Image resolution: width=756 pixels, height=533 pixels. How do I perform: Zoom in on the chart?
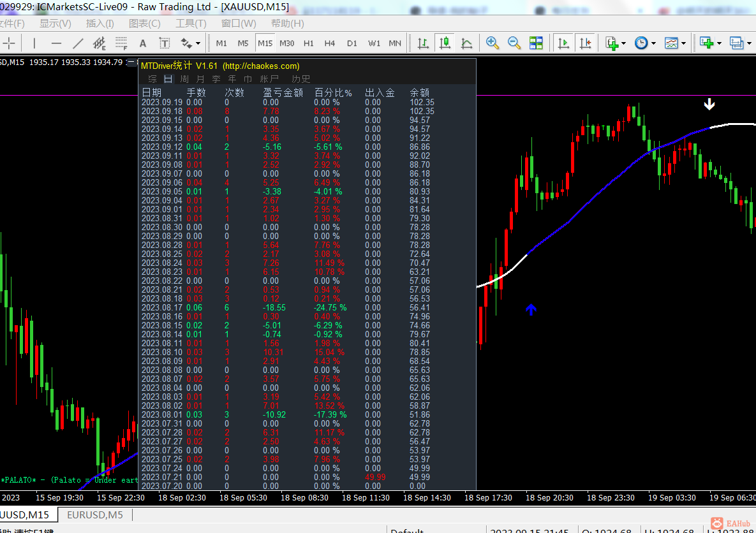pos(493,43)
